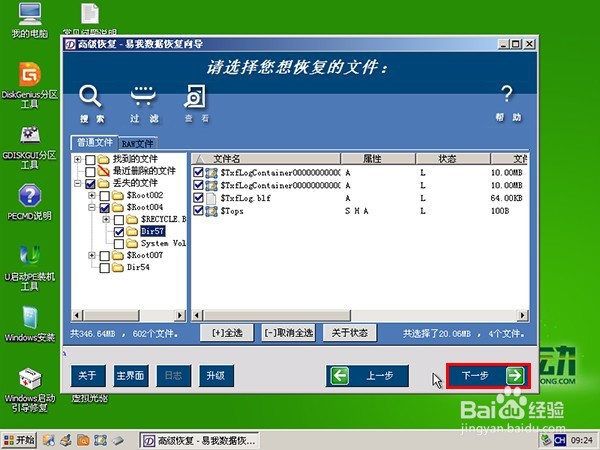Click the 升级 upgrade button

point(216,376)
